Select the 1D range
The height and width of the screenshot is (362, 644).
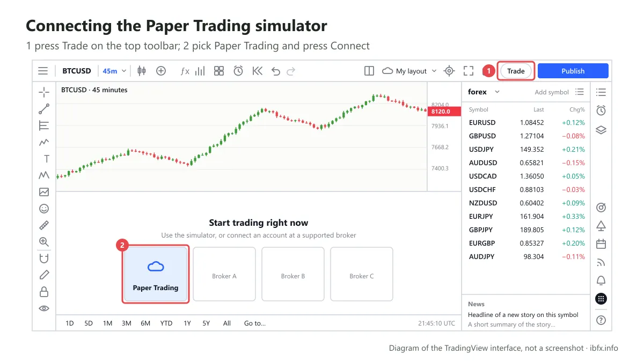coord(70,323)
